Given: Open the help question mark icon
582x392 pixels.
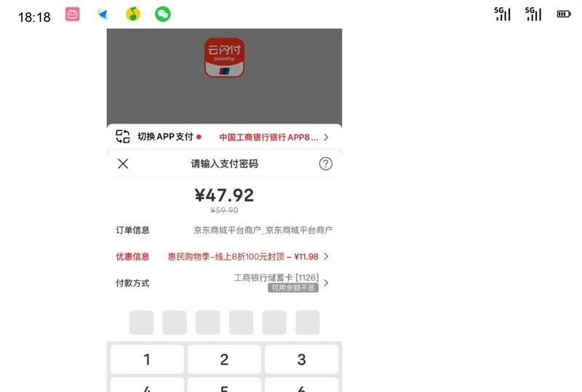Looking at the screenshot, I should [x=325, y=164].
